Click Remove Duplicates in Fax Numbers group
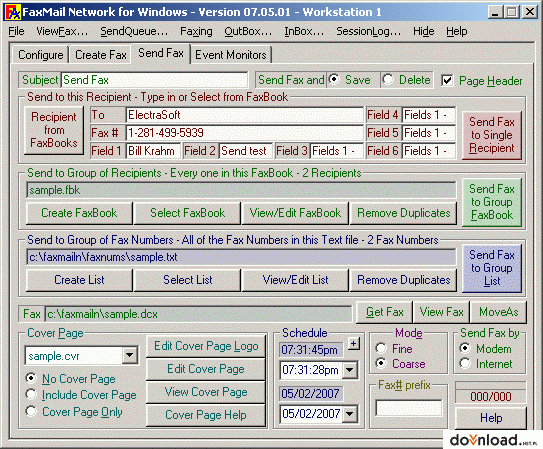This screenshot has height=449, width=543. coord(403,280)
